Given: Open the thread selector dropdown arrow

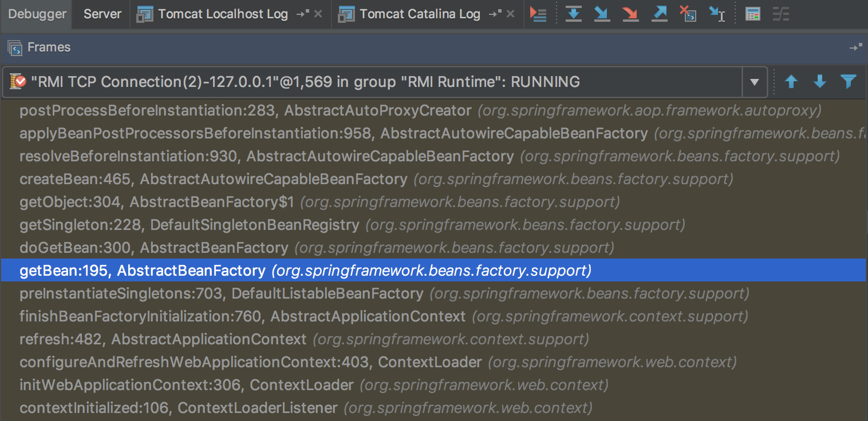Looking at the screenshot, I should click(x=755, y=82).
